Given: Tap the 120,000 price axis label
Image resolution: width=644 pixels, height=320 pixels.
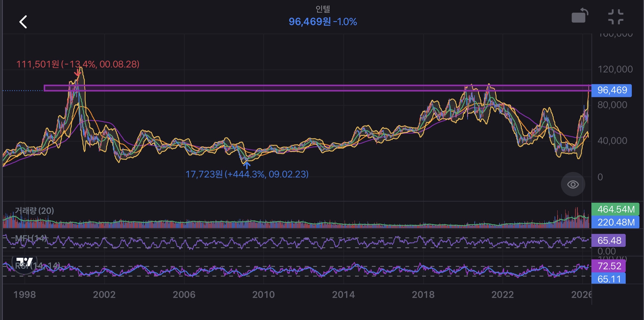Looking at the screenshot, I should point(615,69).
